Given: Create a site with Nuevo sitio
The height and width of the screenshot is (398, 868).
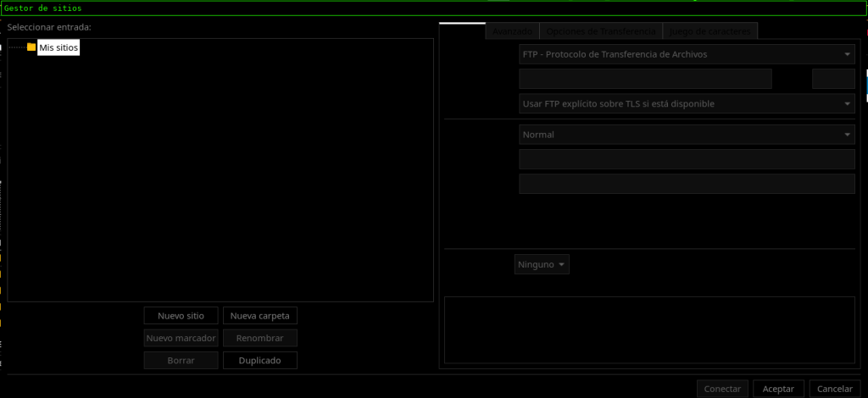Looking at the screenshot, I should coord(181,316).
